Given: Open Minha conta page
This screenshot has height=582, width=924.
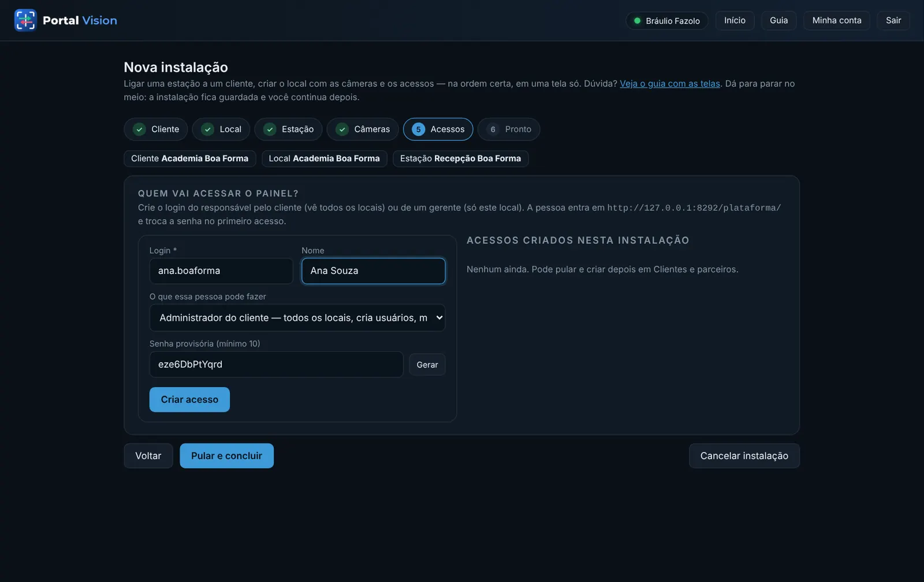Looking at the screenshot, I should (837, 21).
